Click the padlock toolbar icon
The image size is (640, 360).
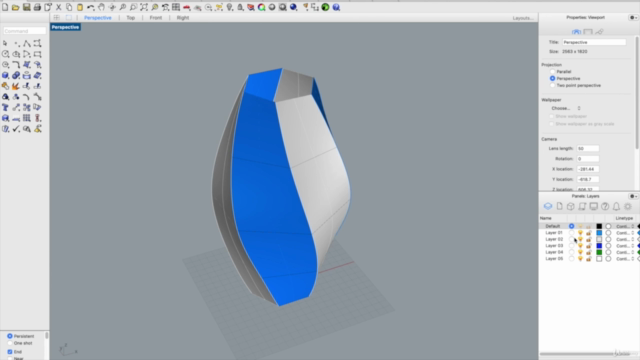click(x=240, y=7)
